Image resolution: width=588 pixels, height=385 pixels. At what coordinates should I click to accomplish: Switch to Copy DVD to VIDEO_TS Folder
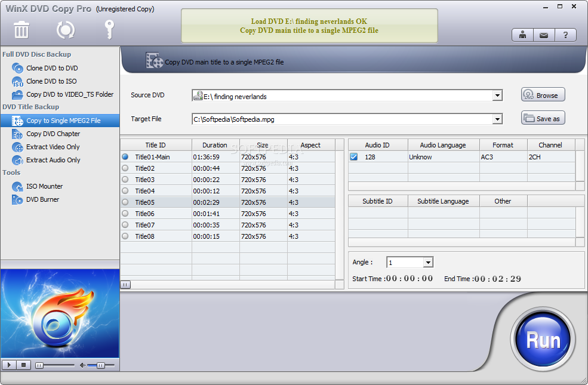[x=70, y=94]
